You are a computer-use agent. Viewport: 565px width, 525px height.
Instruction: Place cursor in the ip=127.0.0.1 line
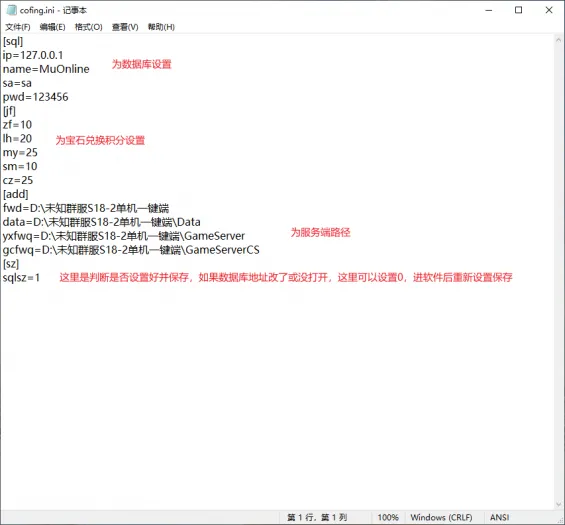(33, 55)
